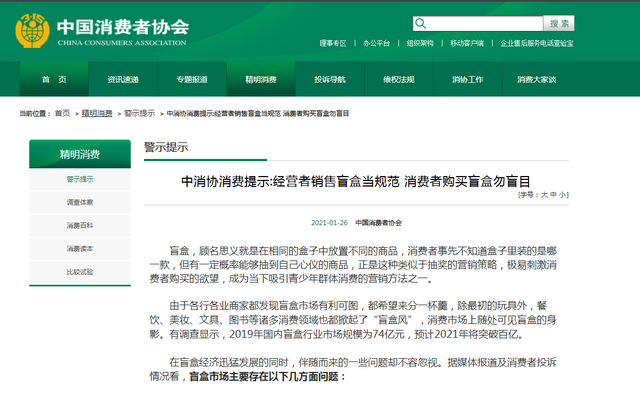The image size is (640, 394).
Task: Click the magnifier icon in search box
Action: click(x=420, y=24)
